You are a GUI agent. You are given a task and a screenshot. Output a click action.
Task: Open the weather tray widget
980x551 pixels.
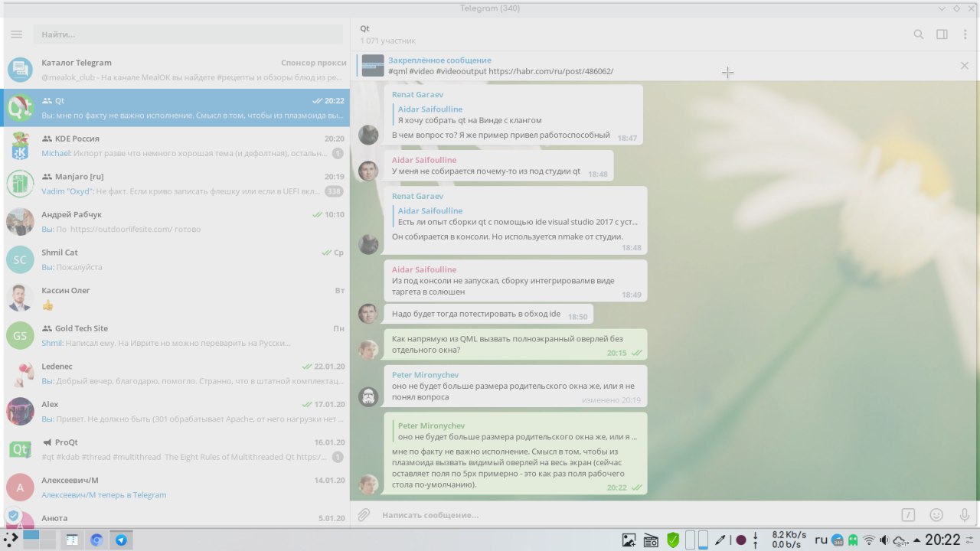coord(901,540)
